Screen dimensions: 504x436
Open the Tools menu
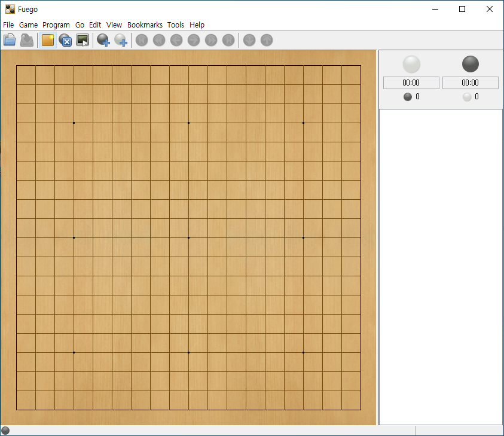[176, 25]
